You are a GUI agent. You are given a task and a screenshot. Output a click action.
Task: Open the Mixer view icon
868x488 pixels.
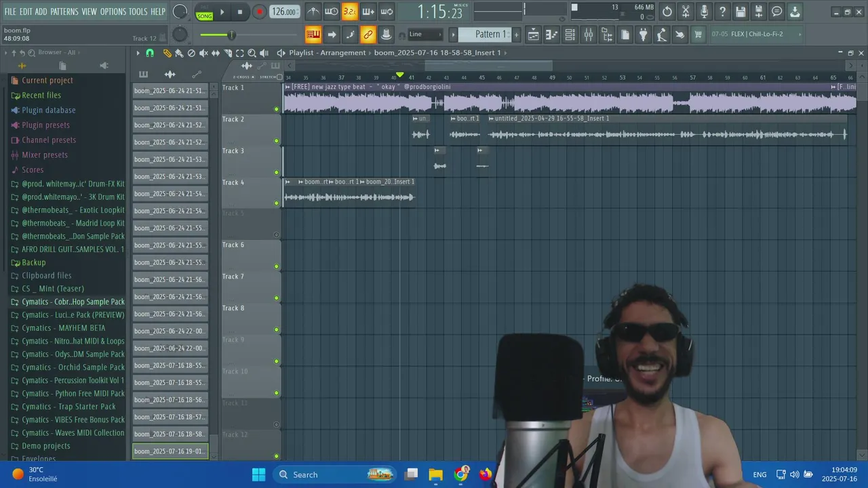[589, 35]
